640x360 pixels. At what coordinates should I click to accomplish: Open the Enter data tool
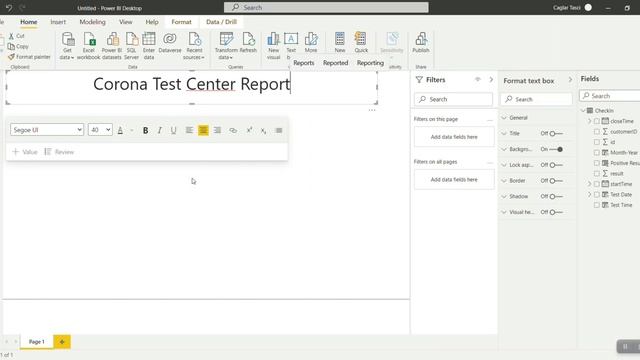coord(149,46)
